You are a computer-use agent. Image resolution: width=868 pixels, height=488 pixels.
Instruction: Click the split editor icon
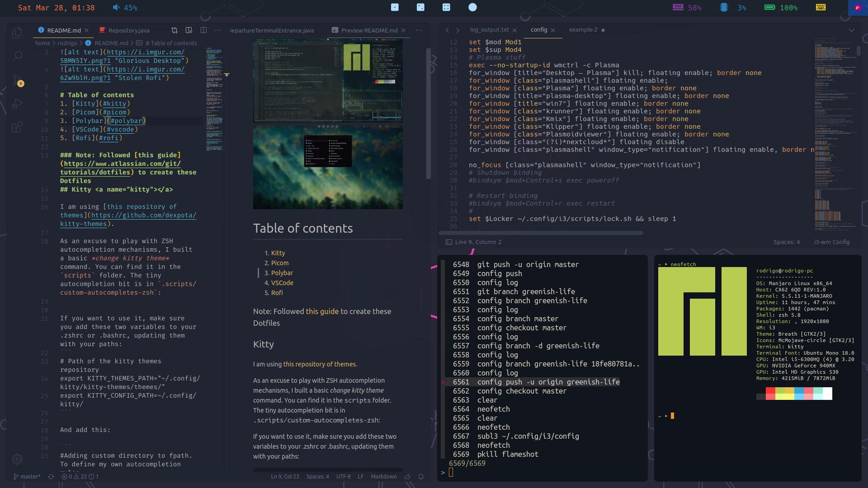point(203,30)
